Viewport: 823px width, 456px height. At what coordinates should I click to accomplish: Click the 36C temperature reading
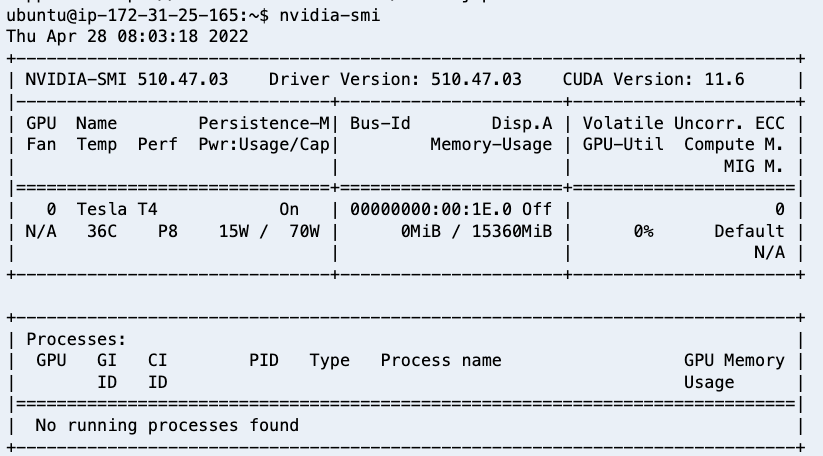(x=102, y=231)
